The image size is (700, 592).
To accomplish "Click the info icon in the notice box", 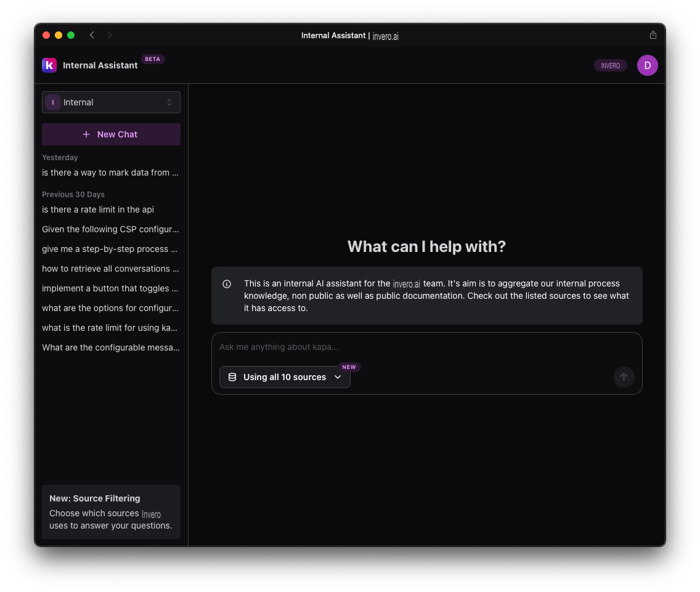I will click(227, 284).
